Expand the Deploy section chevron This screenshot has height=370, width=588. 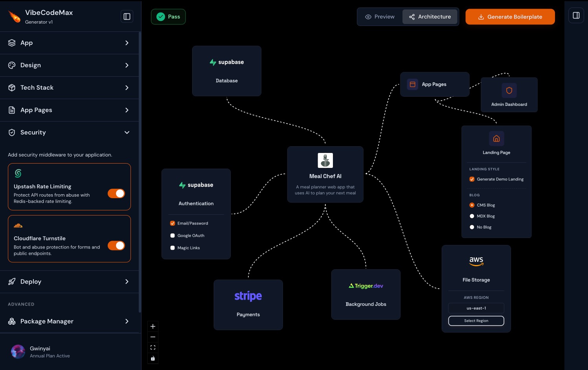(x=127, y=282)
